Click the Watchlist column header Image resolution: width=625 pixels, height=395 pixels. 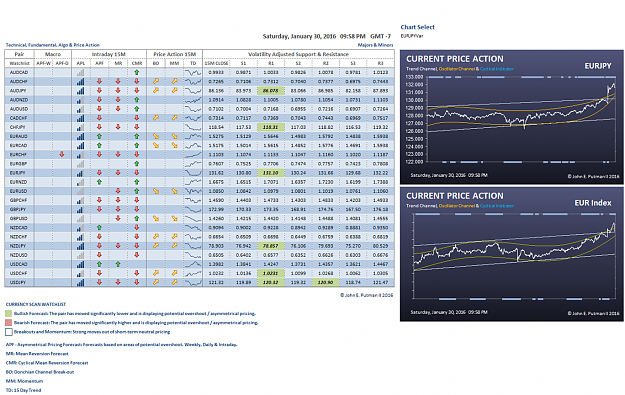pyautogui.click(x=20, y=63)
